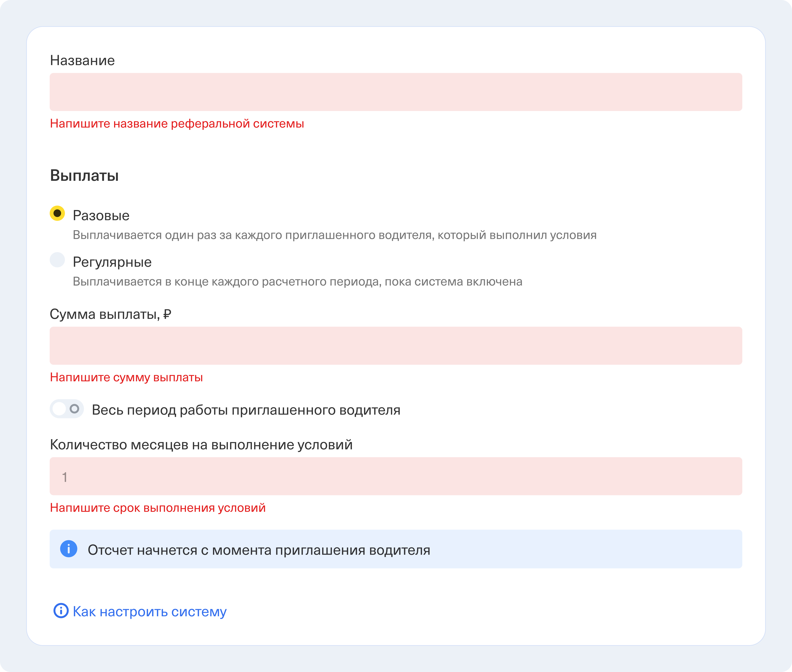The height and width of the screenshot is (672, 792).
Task: Click the Название field label
Action: [x=82, y=61]
